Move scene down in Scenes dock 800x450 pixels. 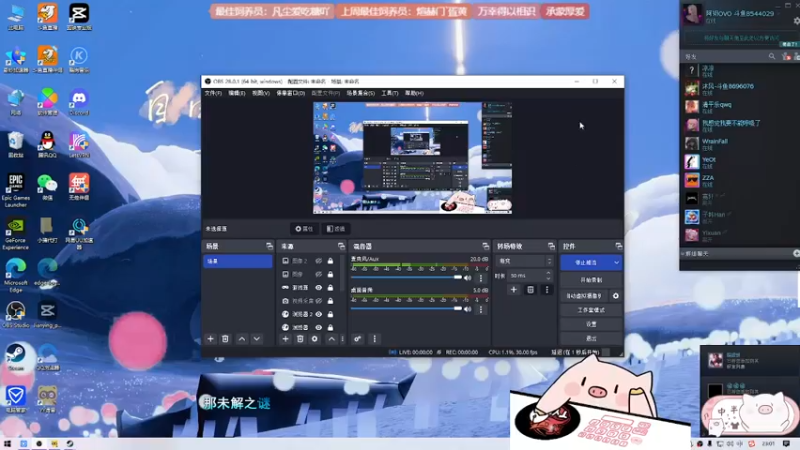coord(257,339)
